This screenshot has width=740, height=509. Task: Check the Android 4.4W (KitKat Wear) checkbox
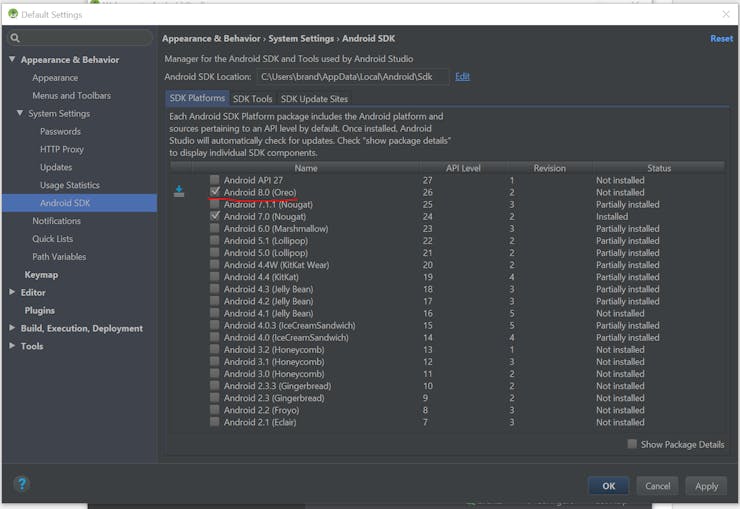click(215, 265)
